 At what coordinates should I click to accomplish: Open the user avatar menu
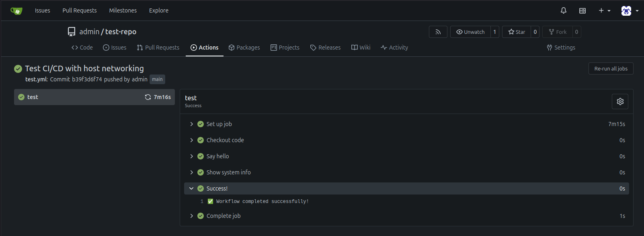[x=630, y=11]
